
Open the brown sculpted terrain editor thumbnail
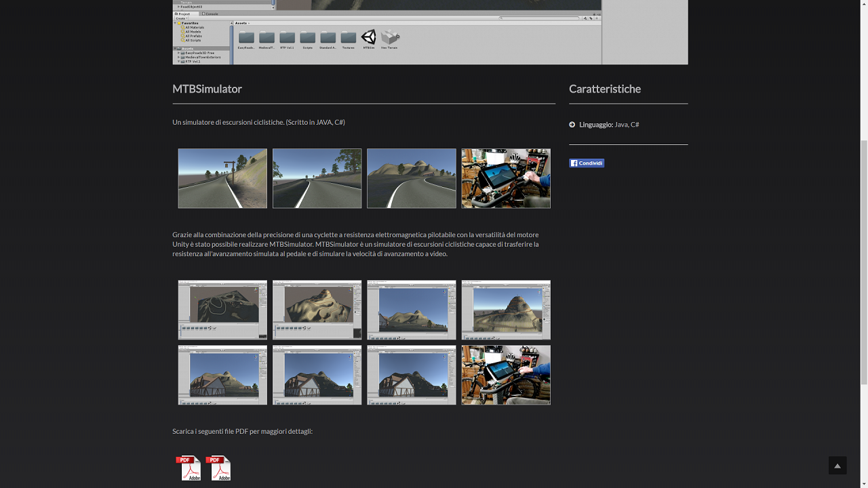[317, 310]
